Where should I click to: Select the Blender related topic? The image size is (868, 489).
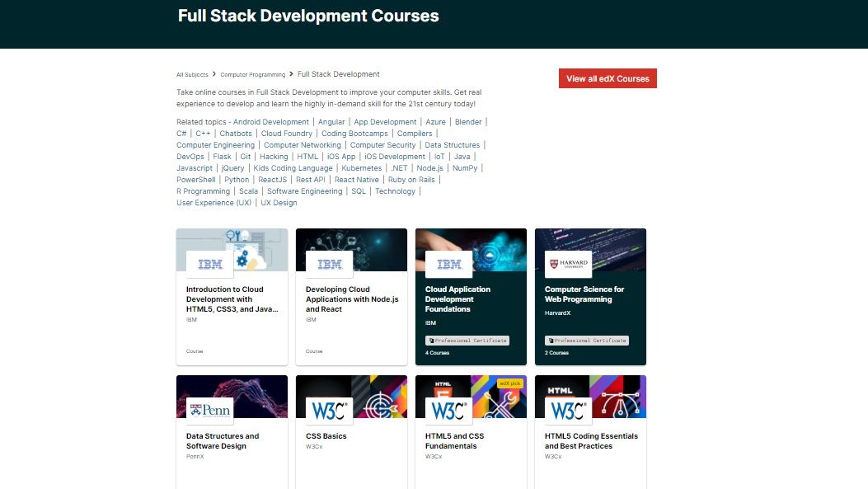468,121
